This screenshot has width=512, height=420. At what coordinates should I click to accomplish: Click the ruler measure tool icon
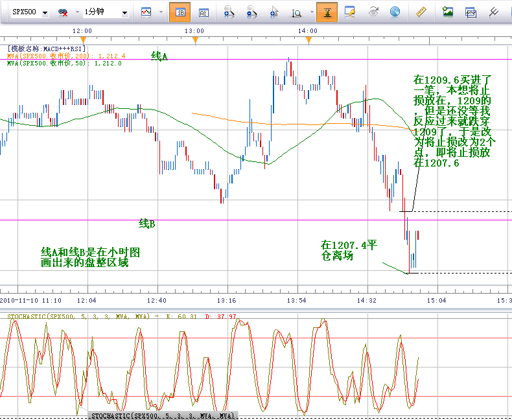tap(420, 12)
